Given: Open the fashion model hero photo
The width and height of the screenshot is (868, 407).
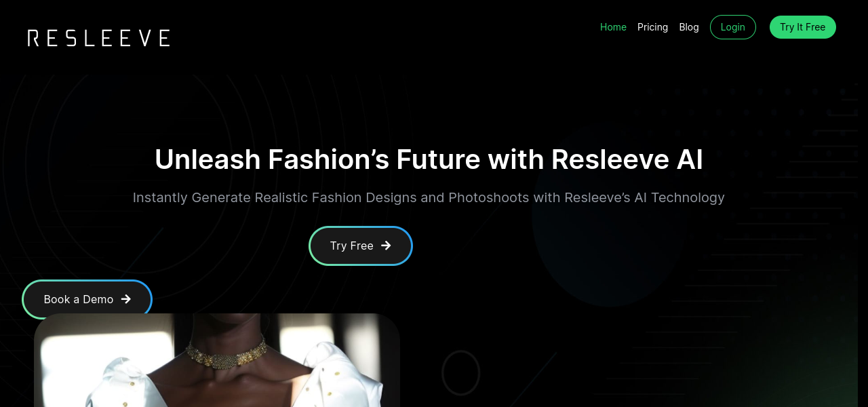Looking at the screenshot, I should 217,360.
